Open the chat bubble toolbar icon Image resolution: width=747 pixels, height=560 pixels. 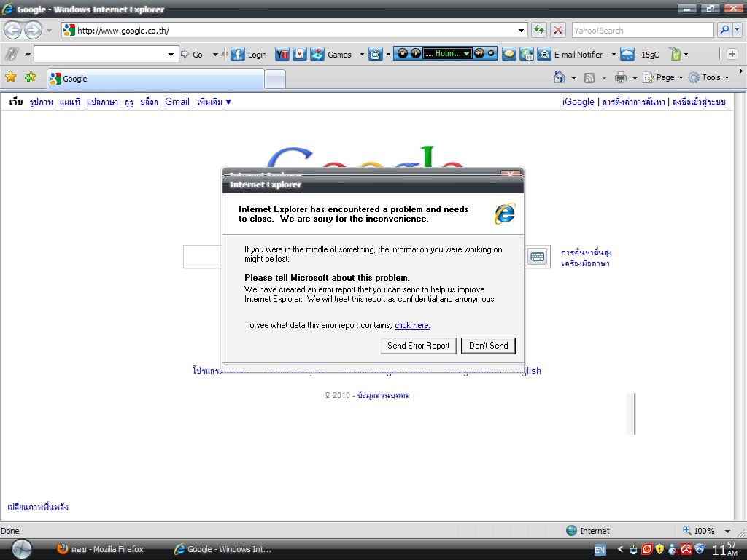509,54
